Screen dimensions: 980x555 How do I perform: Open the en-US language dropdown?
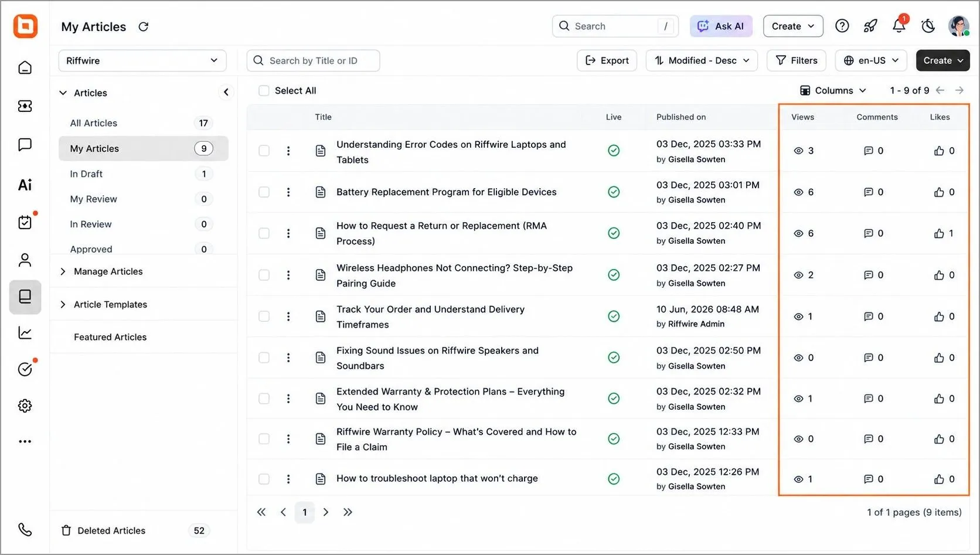coord(871,60)
